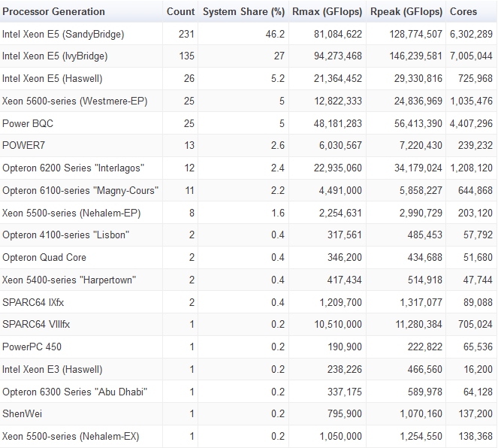Select the Intel Xeon E5 (SandyBridge) row label

63,34
